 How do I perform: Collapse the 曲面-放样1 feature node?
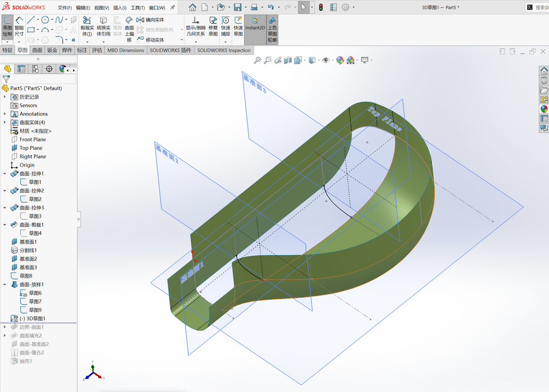click(4, 285)
